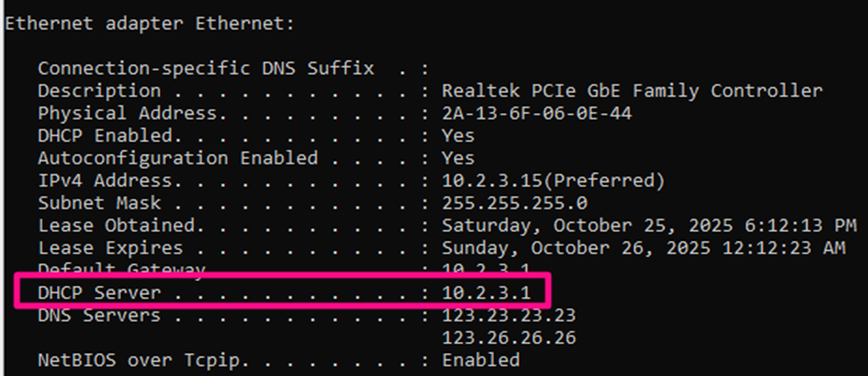Click the subnet mask value 255.255.255.0
868x376 pixels.
pos(514,202)
